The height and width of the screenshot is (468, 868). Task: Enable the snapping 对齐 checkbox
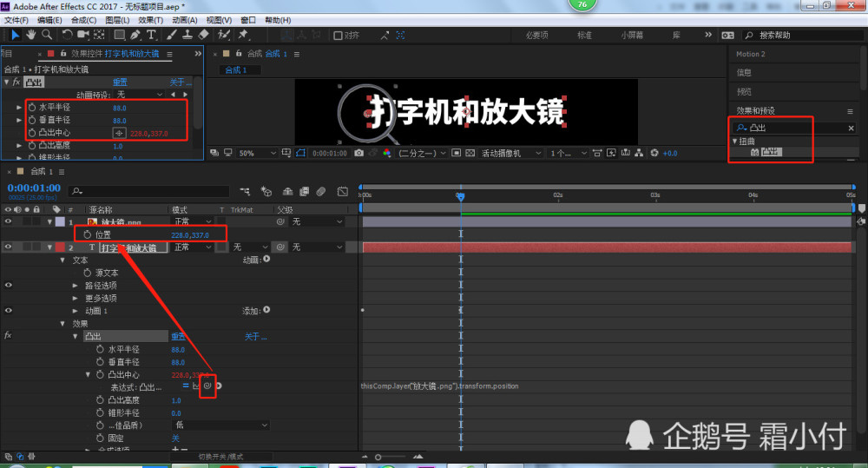tap(338, 36)
